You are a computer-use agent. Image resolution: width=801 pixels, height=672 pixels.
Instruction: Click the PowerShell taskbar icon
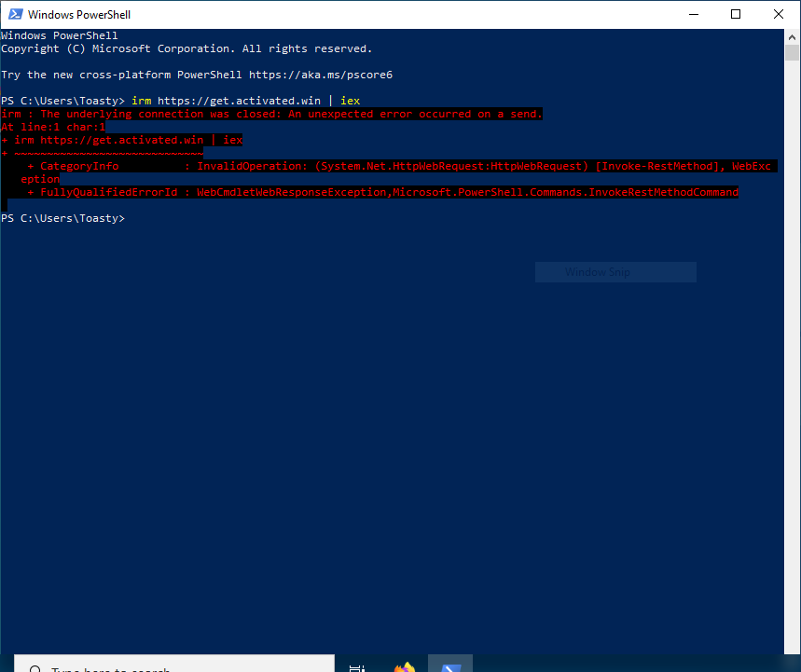pos(450,665)
